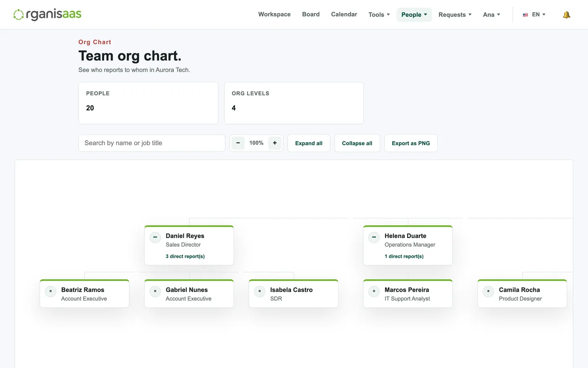Open the Requests dropdown menu
588x368 pixels.
[x=455, y=15]
